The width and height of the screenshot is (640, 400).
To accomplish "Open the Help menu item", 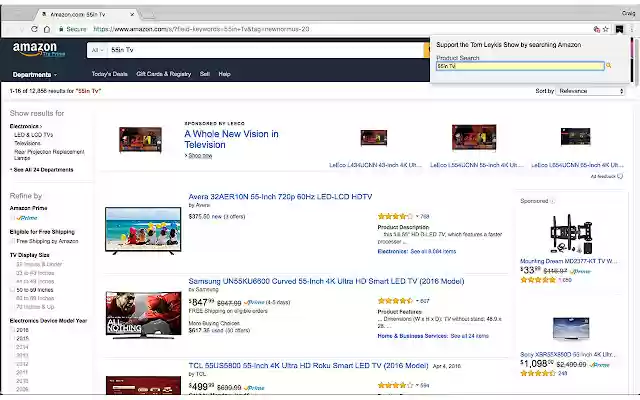I will pyautogui.click(x=224, y=74).
